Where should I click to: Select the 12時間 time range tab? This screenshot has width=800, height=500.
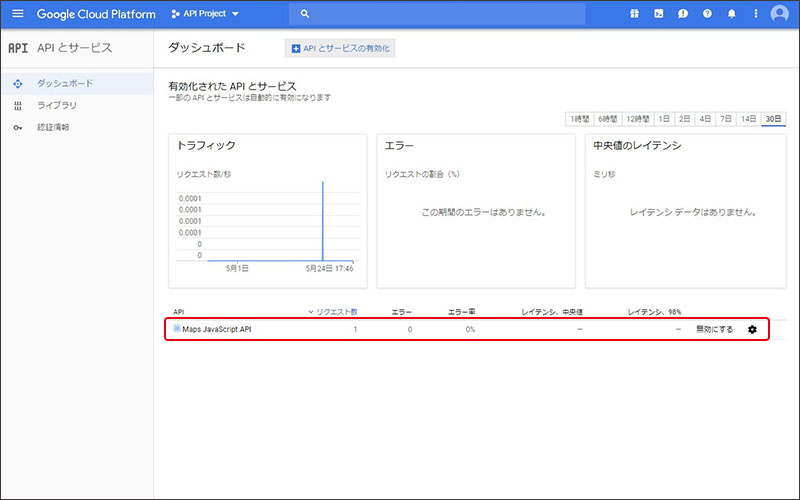[638, 119]
